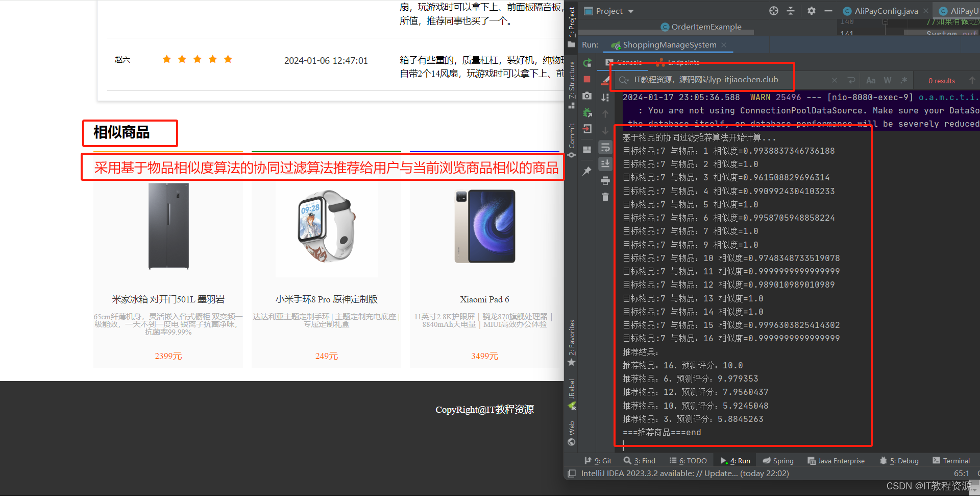Open the Web side tool window
The width and height of the screenshot is (980, 496).
pos(572,433)
